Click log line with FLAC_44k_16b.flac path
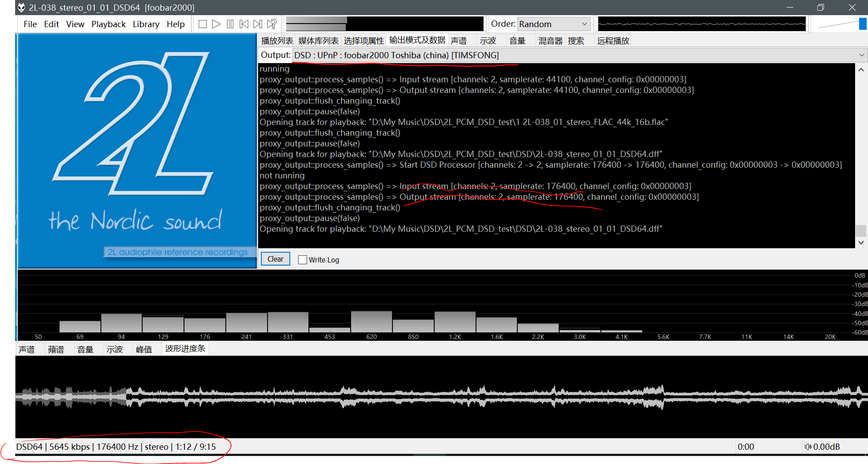The width and height of the screenshot is (868, 464). (x=464, y=122)
